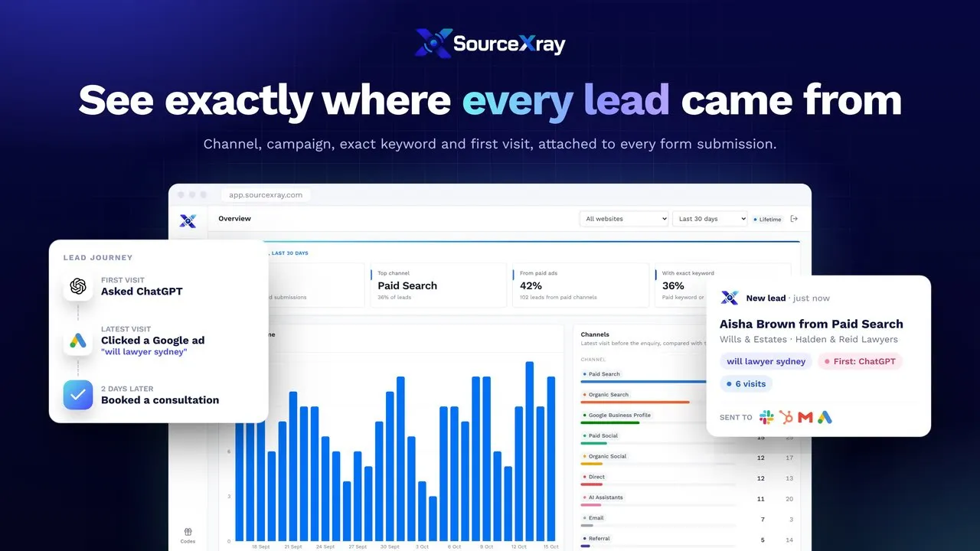Click the logout arrow icon in top bar
This screenshot has width=980, height=551.
click(x=794, y=219)
